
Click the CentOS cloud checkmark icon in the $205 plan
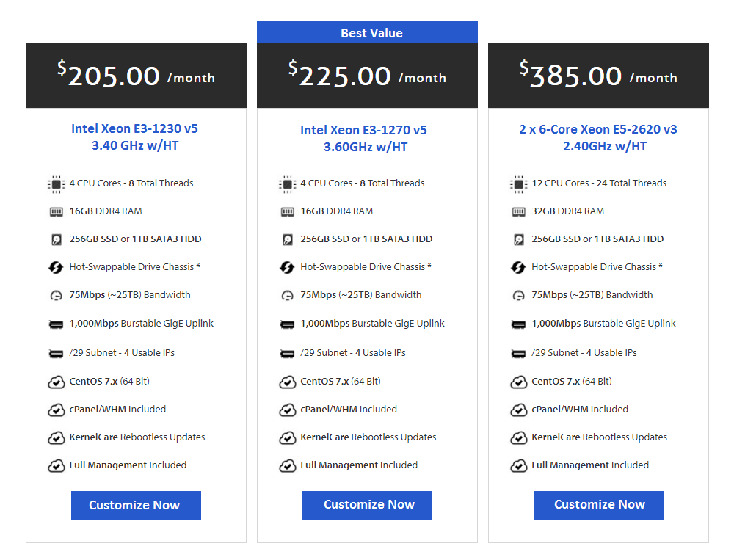(x=57, y=382)
